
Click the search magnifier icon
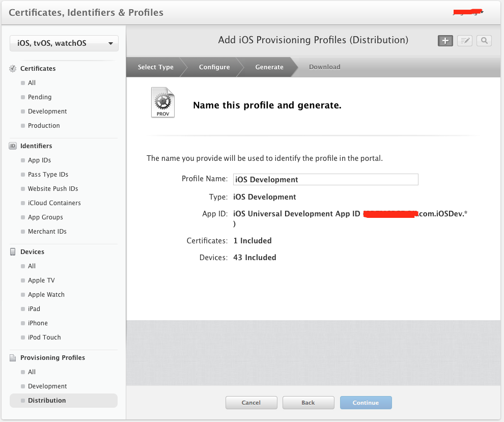pos(484,41)
